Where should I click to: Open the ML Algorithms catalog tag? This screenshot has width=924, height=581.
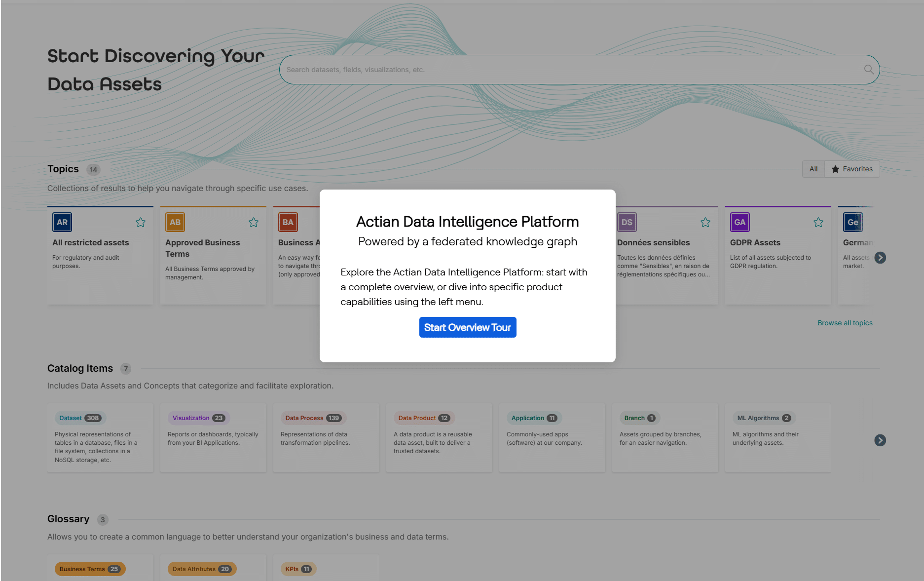764,418
